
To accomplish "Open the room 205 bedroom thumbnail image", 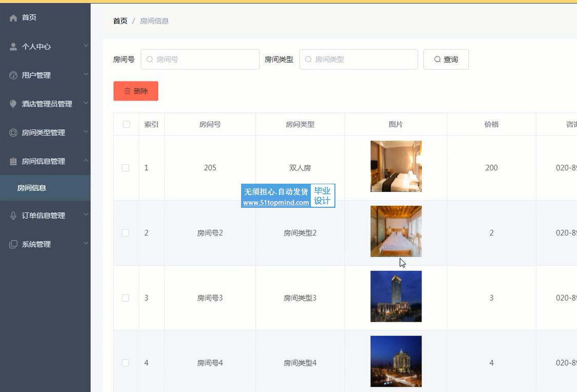I will click(x=396, y=166).
